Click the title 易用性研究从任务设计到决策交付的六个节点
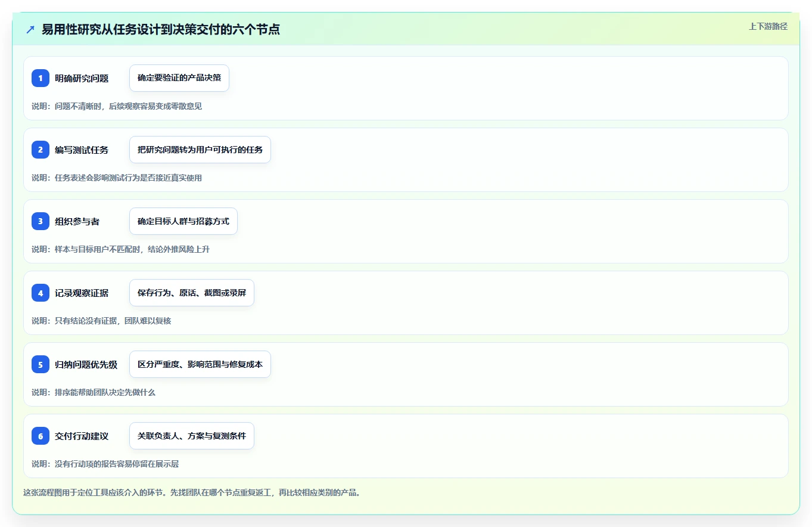The height and width of the screenshot is (527, 812). click(x=161, y=29)
